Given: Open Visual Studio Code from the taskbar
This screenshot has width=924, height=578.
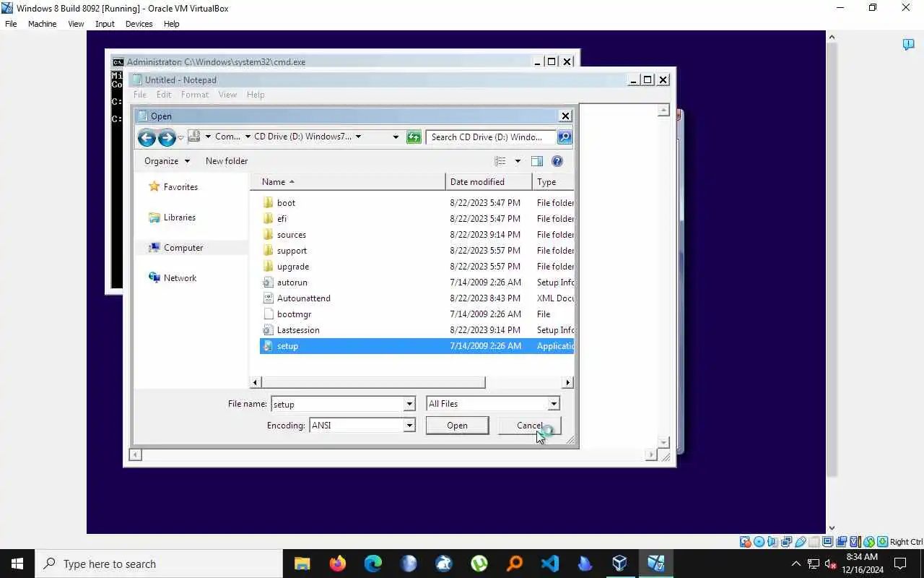Looking at the screenshot, I should 549,564.
